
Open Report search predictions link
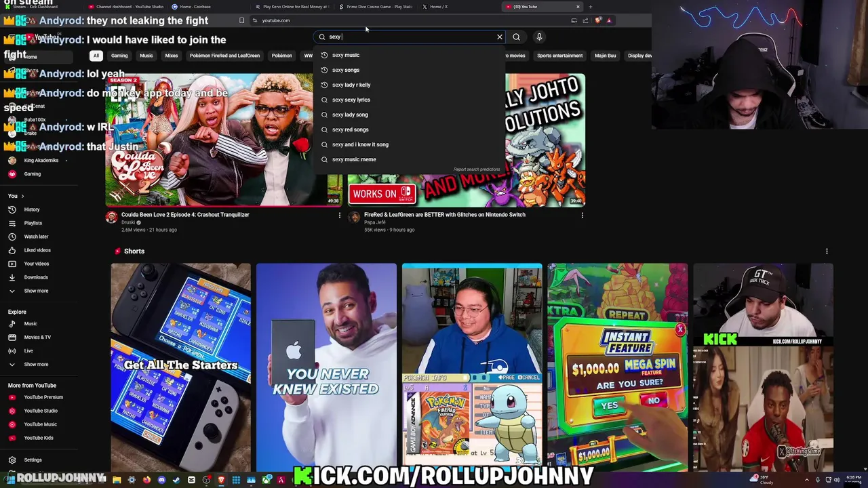pyautogui.click(x=477, y=169)
